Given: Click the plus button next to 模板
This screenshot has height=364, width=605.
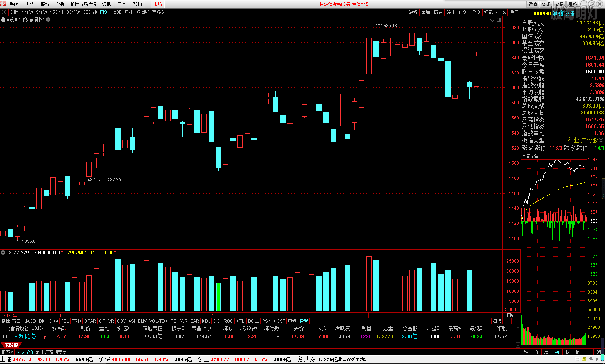Looking at the screenshot, I should click(507, 321).
